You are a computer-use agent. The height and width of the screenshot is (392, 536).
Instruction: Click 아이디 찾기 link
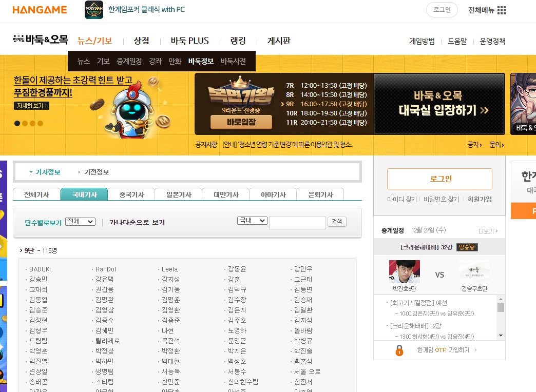point(402,199)
